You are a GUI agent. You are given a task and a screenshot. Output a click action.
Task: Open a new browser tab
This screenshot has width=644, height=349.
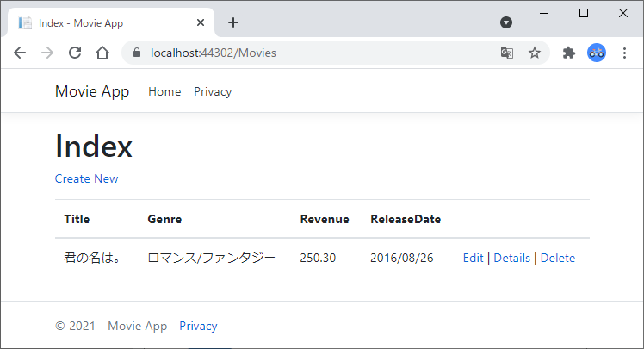[x=233, y=22]
